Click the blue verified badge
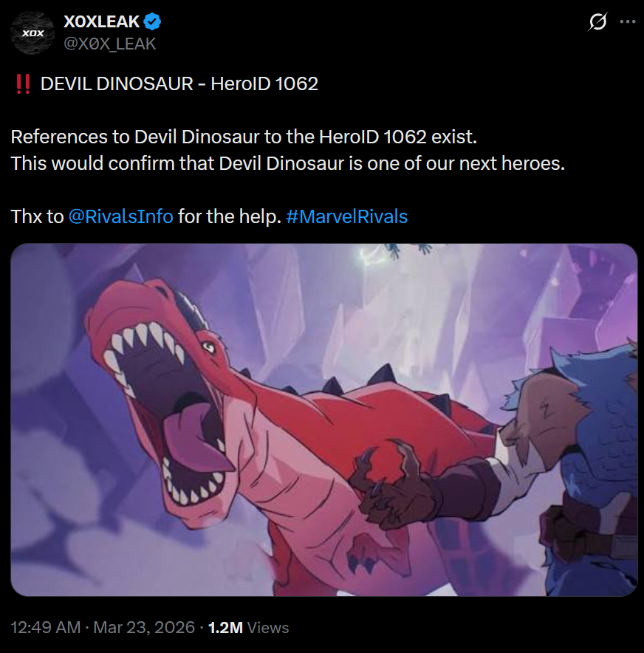Screen dimensions: 644x653 152,21
